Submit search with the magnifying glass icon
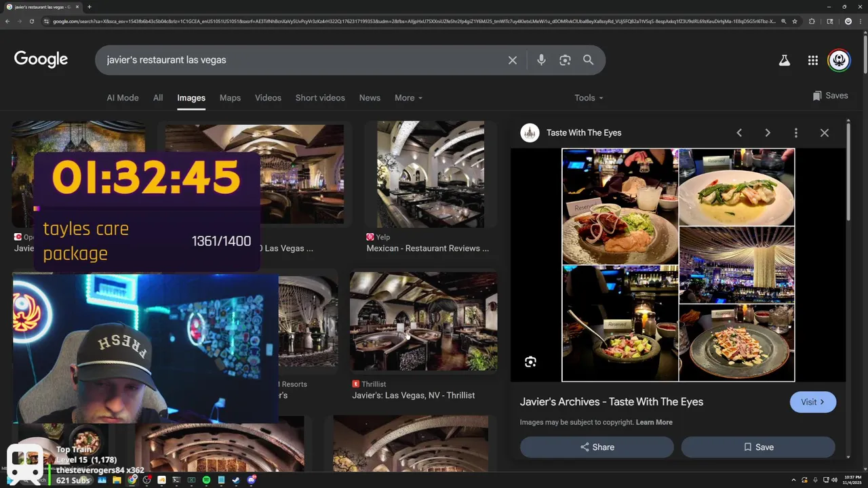The image size is (868, 488). [588, 60]
